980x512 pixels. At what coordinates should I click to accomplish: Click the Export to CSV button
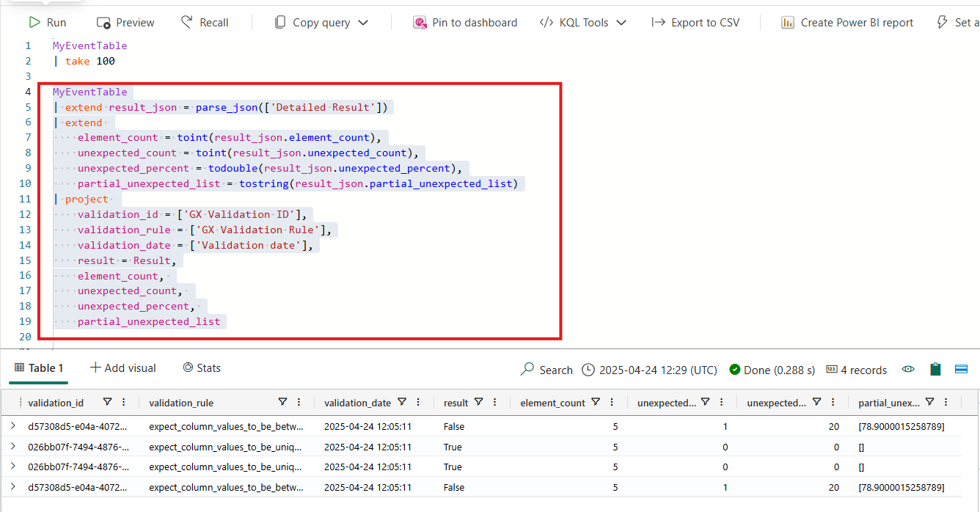coord(695,23)
